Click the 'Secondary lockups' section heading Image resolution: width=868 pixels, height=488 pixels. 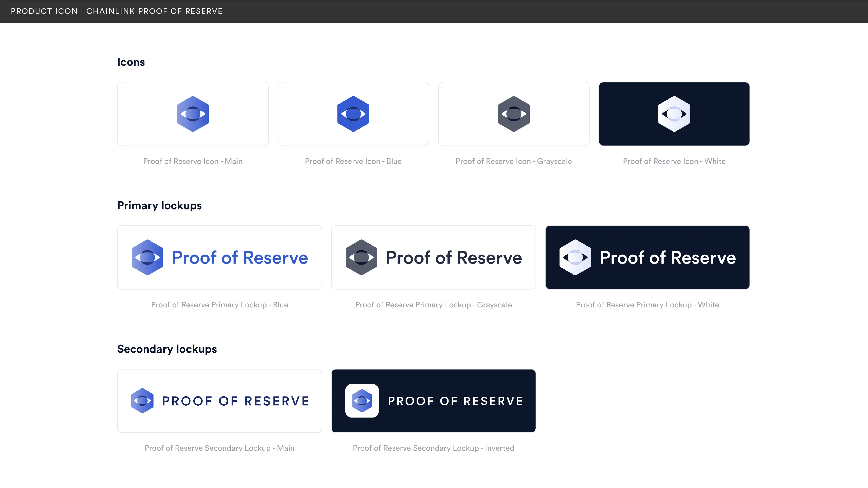(x=167, y=349)
